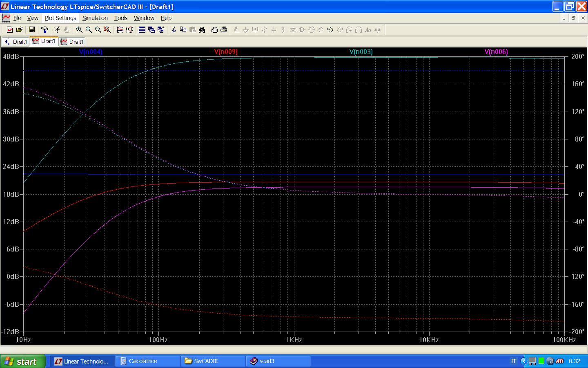Click the SPICE directive .op icon
This screenshot has width=588, height=368.
377,29
